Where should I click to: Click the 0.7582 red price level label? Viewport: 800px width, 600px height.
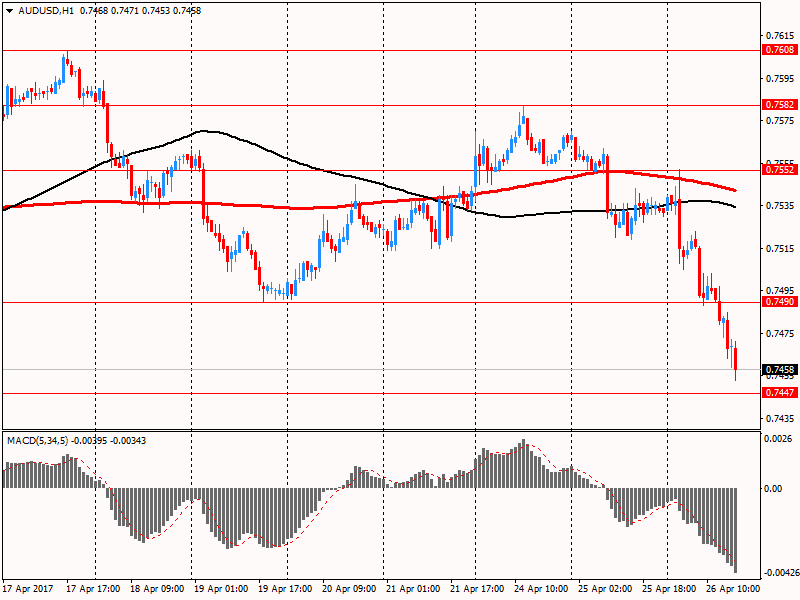[780, 104]
